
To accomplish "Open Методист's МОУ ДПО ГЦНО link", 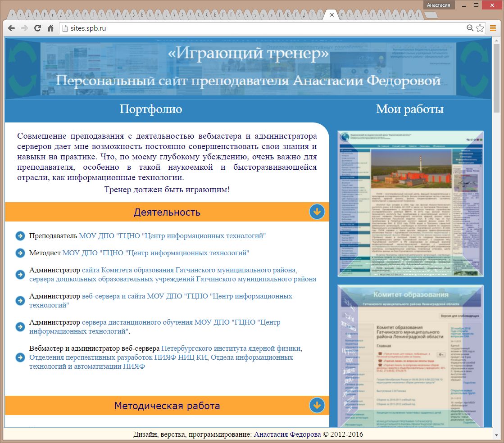I will point(155,253).
